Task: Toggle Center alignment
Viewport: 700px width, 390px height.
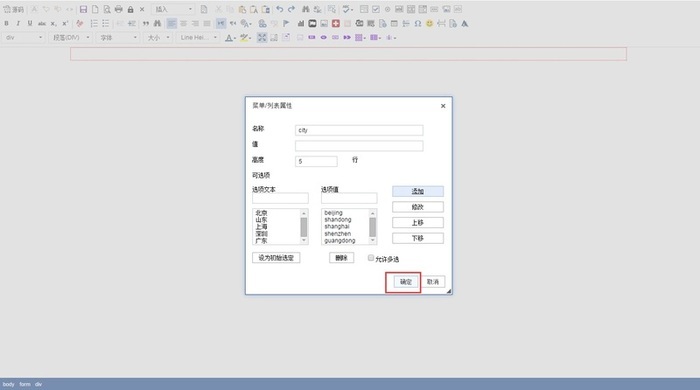Action: (x=183, y=24)
